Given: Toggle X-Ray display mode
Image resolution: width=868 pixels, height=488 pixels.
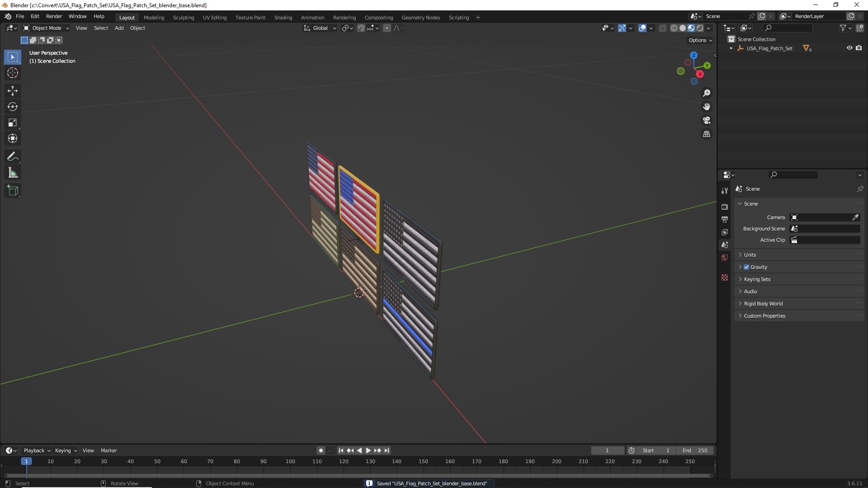Looking at the screenshot, I should (662, 28).
